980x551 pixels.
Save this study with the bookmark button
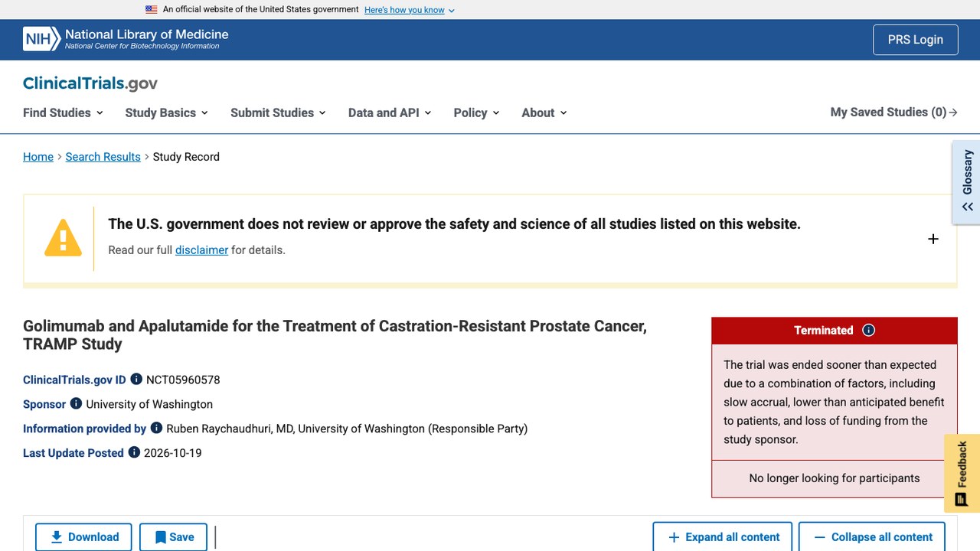pyautogui.click(x=174, y=537)
